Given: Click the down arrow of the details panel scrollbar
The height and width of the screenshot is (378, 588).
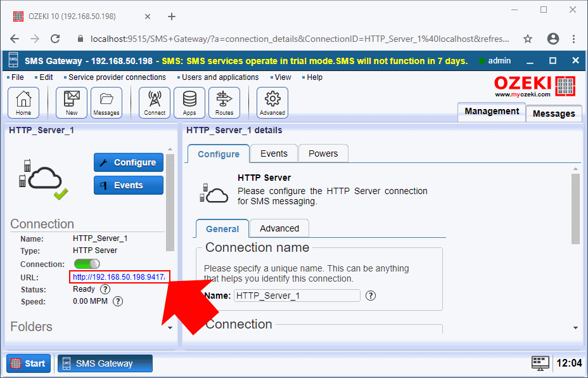Looking at the screenshot, I should click(x=575, y=328).
